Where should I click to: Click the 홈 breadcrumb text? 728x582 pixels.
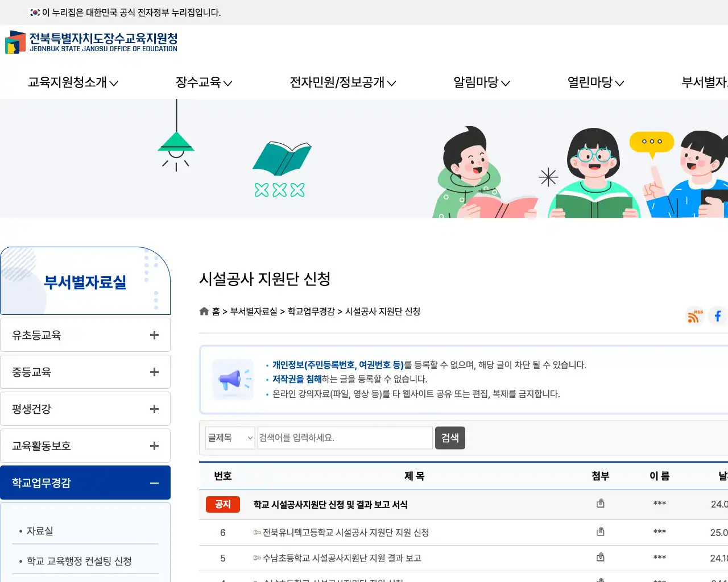pos(216,311)
